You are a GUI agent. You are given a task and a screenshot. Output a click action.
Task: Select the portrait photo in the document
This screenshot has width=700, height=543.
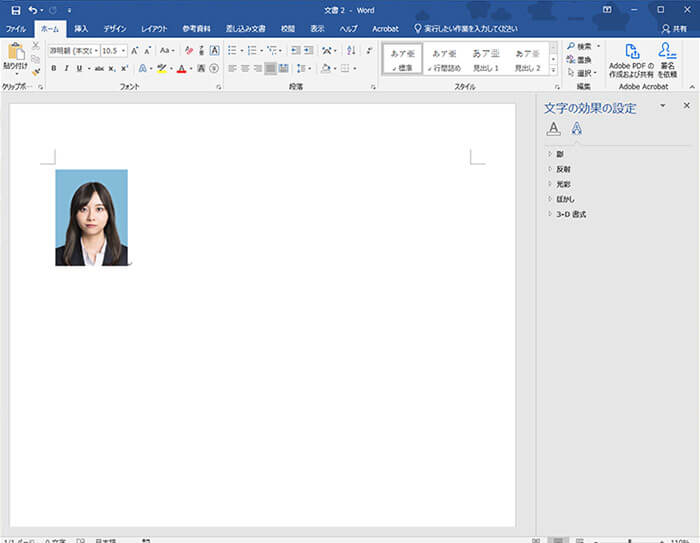coord(92,217)
